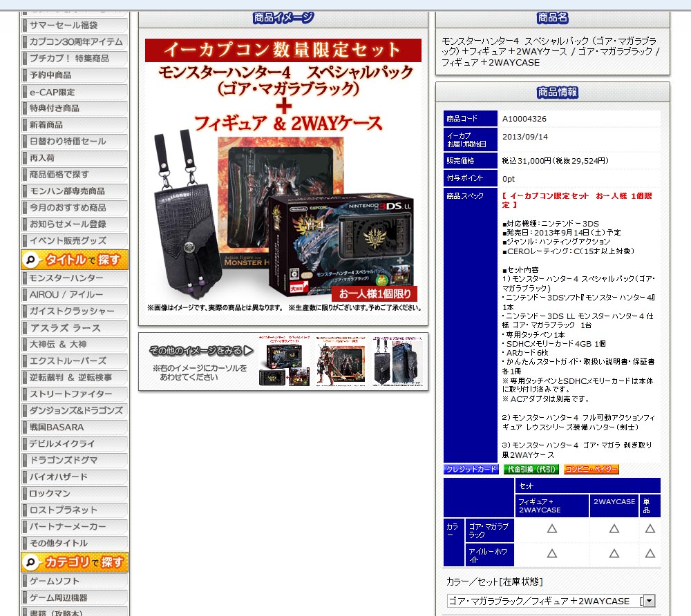
Task: Click the convenience store Pay-easy badge
Action: click(591, 470)
